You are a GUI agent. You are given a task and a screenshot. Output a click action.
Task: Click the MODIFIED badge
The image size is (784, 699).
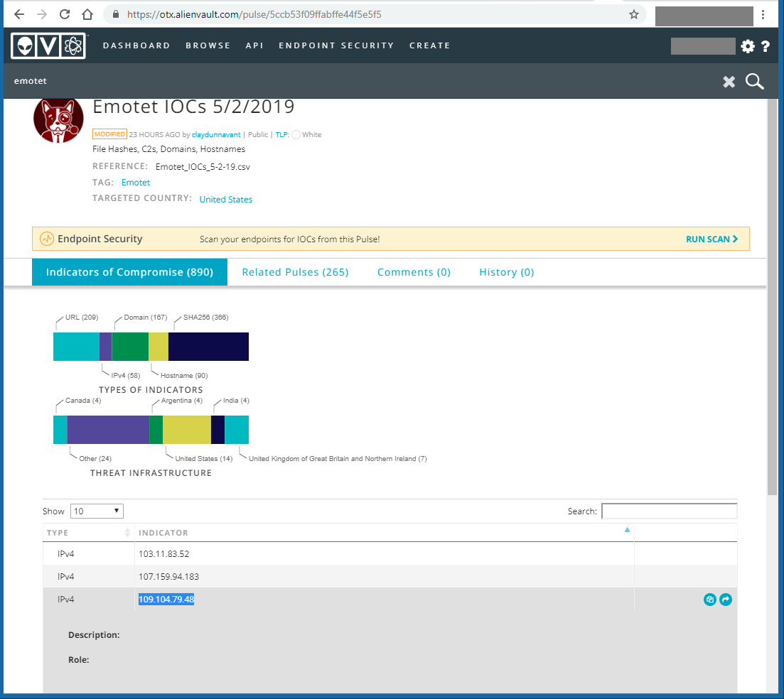pyautogui.click(x=109, y=134)
